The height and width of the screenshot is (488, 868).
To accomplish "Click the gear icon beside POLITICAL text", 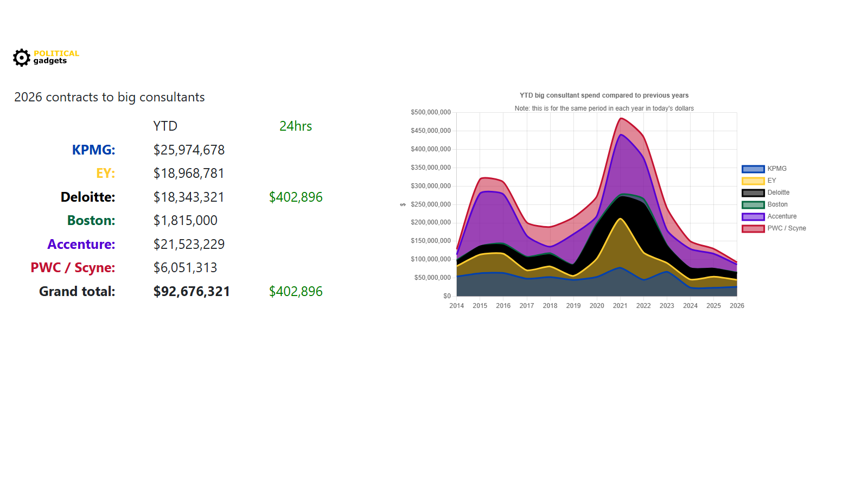I will [21, 57].
